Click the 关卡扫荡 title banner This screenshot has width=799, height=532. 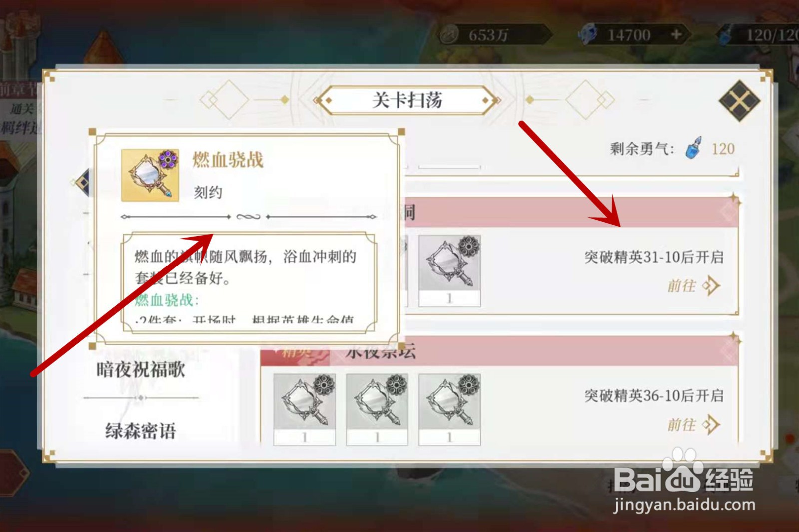point(407,100)
